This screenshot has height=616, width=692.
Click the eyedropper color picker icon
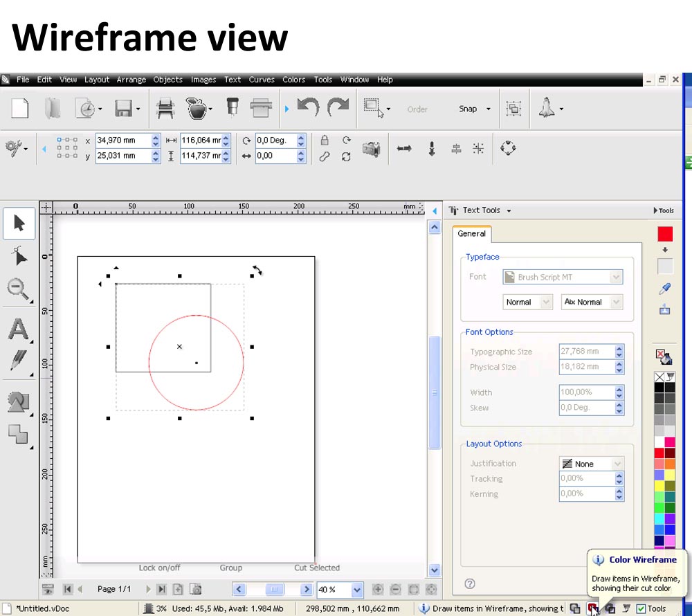664,289
